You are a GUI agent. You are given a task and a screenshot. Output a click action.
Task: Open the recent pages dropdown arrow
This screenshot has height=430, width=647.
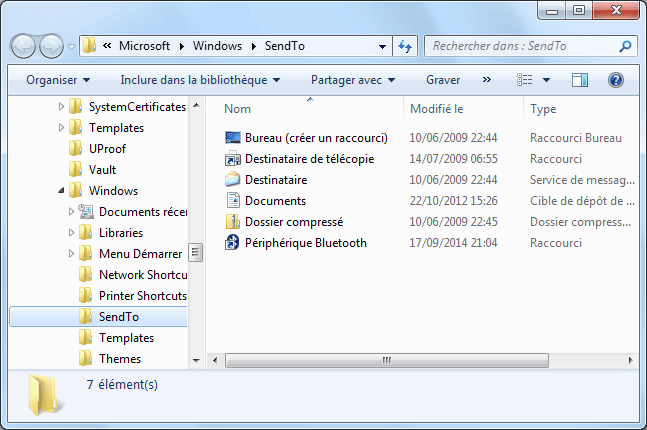pos(71,47)
